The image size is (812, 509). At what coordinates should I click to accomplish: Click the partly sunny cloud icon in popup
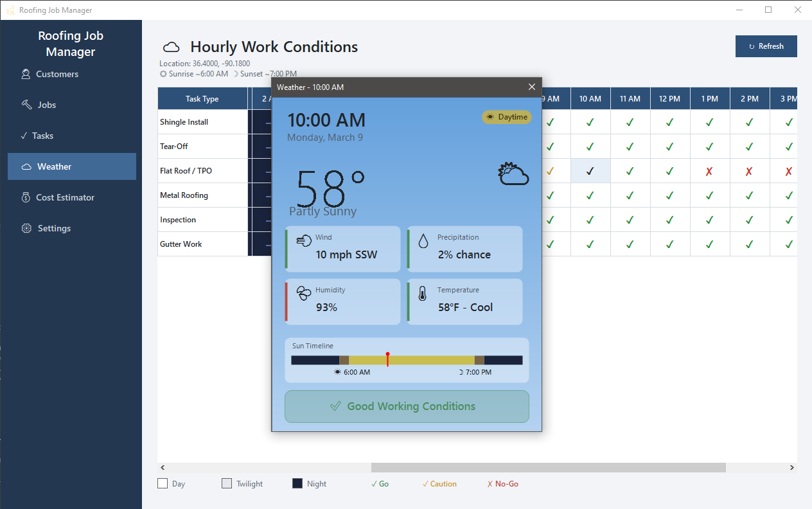(513, 174)
